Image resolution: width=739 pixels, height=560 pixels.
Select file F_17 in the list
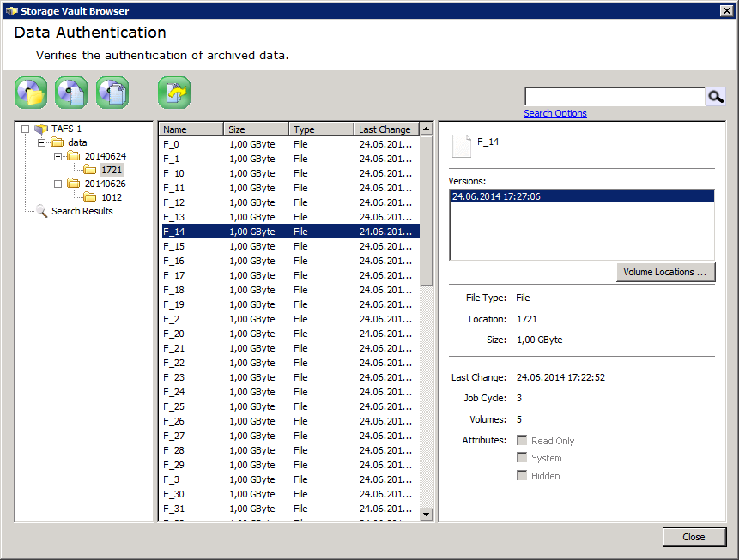point(289,275)
